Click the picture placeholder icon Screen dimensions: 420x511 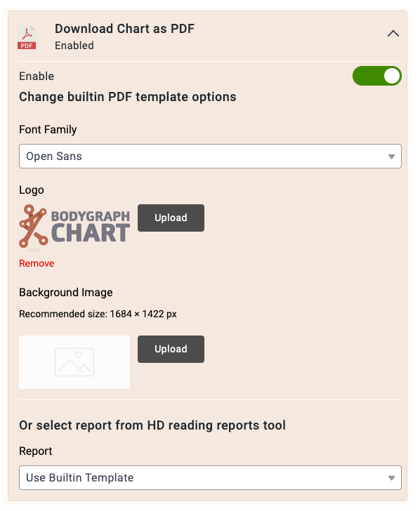point(74,362)
